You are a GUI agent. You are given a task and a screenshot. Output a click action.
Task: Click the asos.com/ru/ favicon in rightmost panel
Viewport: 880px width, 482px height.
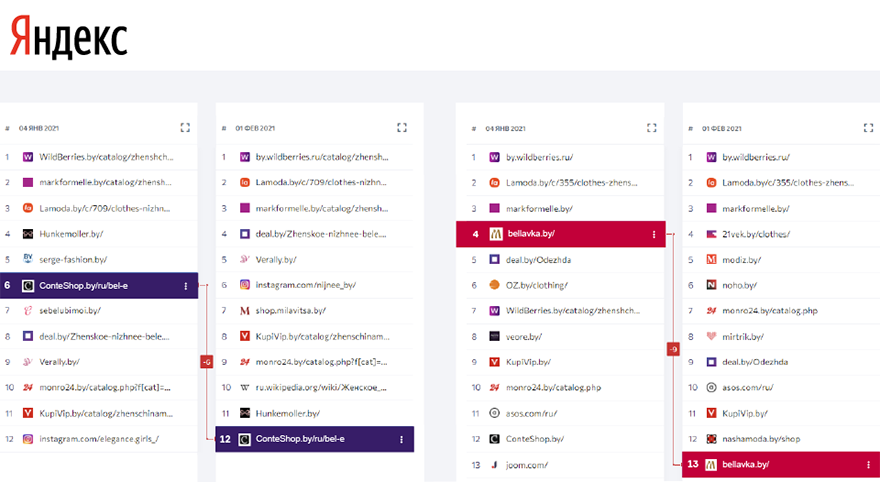(x=712, y=387)
